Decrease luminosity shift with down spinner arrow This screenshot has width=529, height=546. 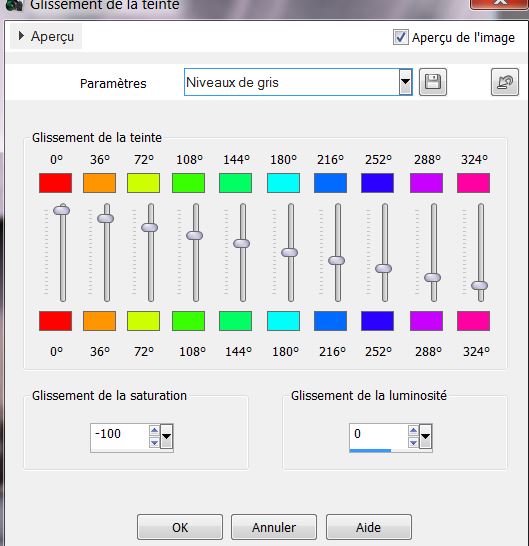(x=413, y=443)
